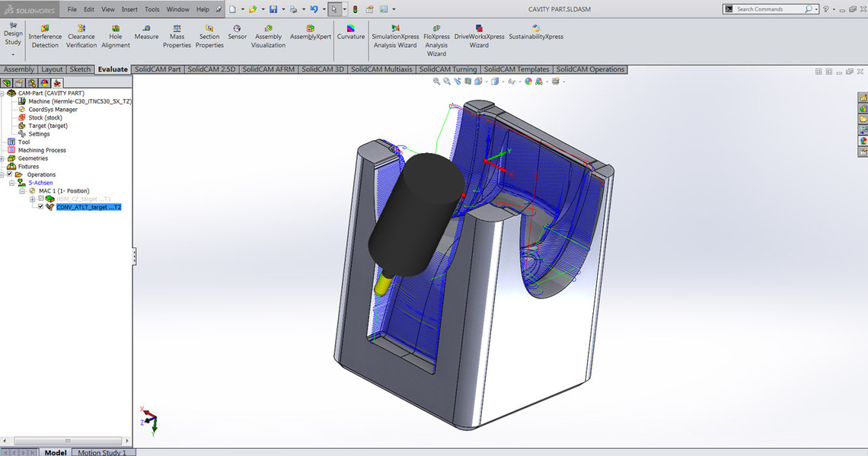Image resolution: width=868 pixels, height=456 pixels.
Task: Switch to the Sketch tab
Action: pos(80,69)
